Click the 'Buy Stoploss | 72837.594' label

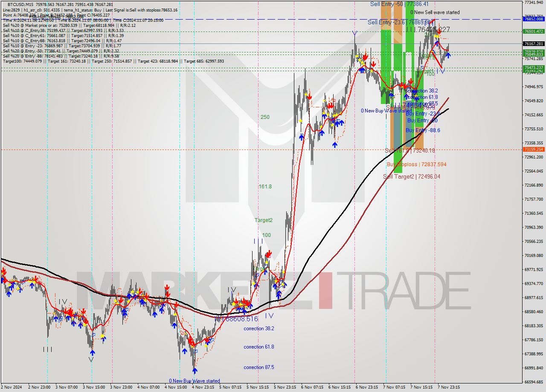[x=416, y=164]
